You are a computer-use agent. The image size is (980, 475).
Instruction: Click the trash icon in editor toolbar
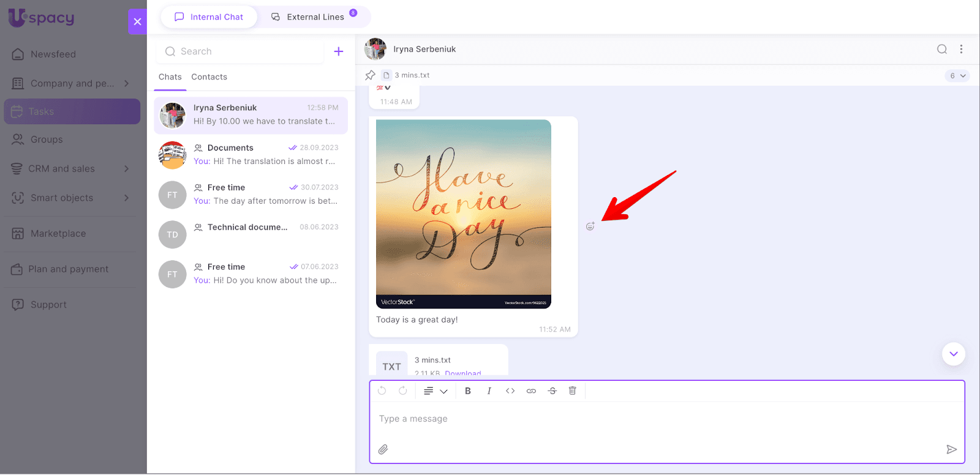(573, 391)
